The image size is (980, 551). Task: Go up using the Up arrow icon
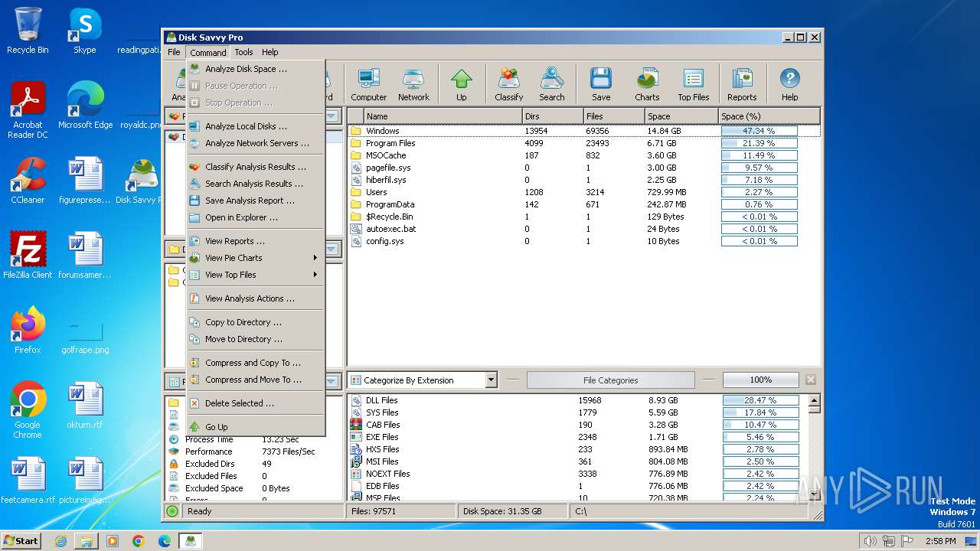coord(461,83)
